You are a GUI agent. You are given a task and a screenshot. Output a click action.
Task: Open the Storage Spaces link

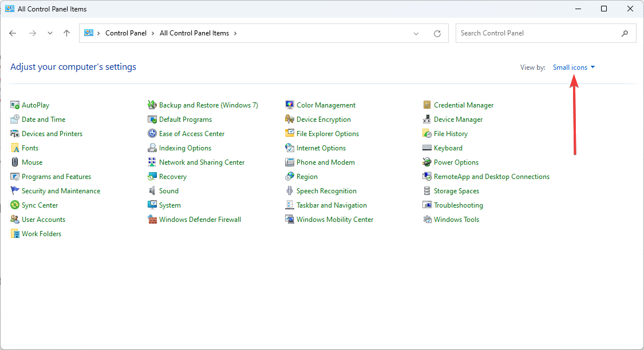(x=456, y=191)
